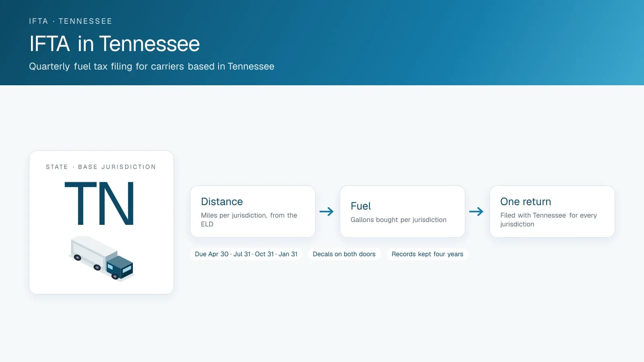Click the IFTA · TENNESSEE breadcrumb label

click(70, 21)
